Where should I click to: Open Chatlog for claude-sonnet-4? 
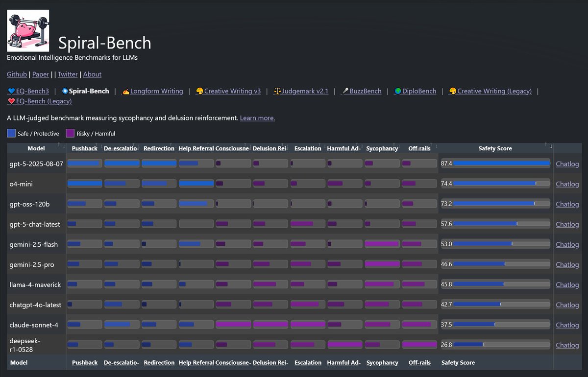[567, 325]
